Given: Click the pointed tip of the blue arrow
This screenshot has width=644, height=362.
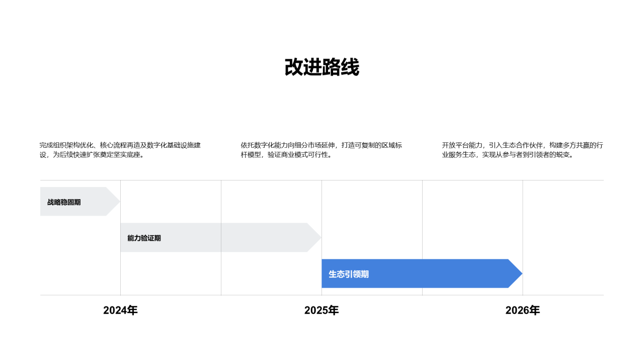Looking at the screenshot, I should (x=520, y=274).
